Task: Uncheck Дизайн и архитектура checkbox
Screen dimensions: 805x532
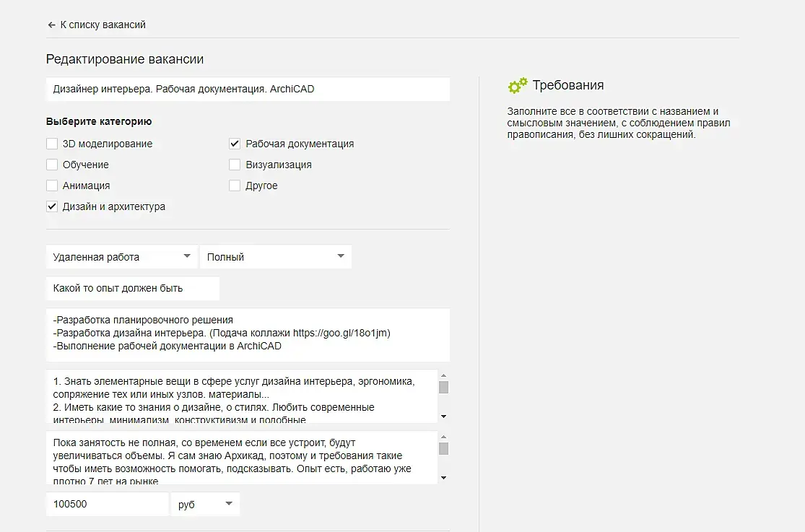Action: coord(52,206)
